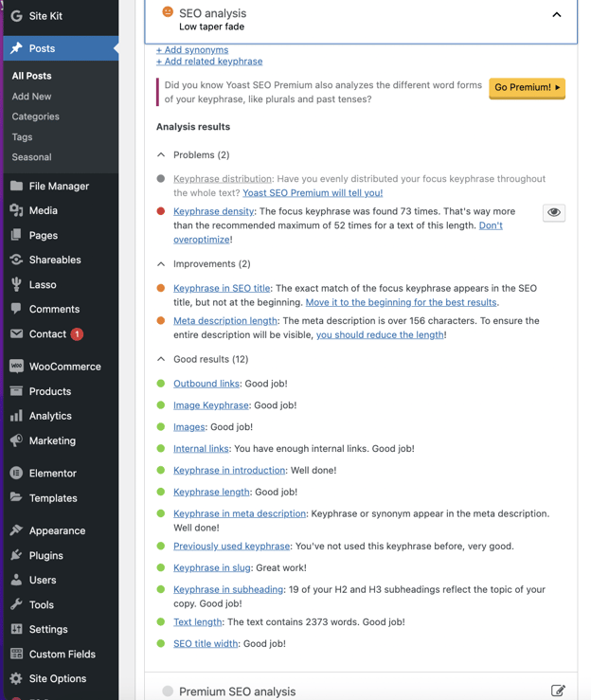Viewport: 591px width, 700px height.
Task: Click the WooCommerce logo icon
Action: point(16,367)
